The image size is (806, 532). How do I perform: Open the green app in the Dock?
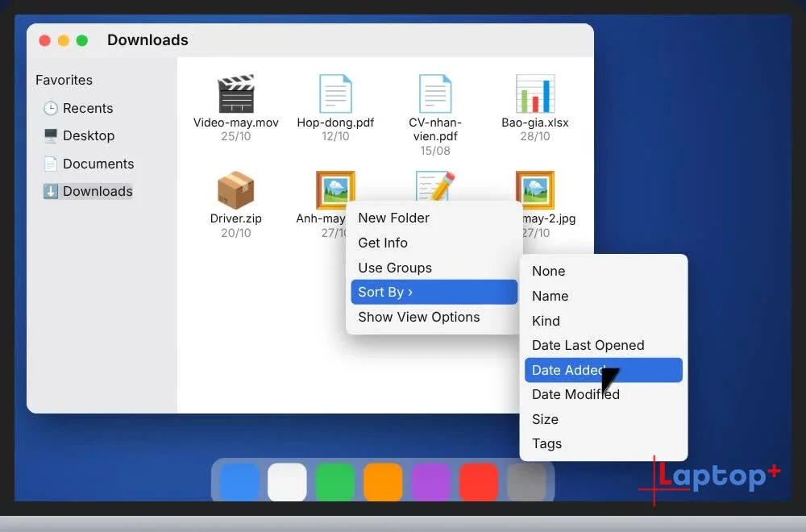click(x=334, y=482)
